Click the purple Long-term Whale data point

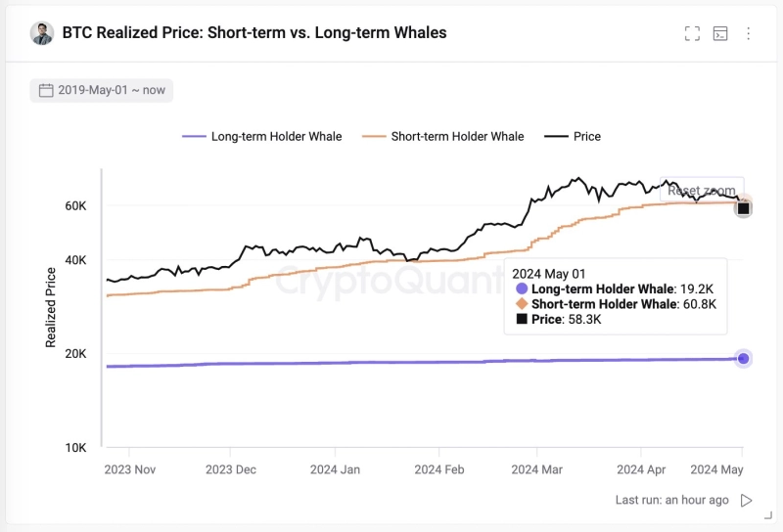(x=744, y=359)
